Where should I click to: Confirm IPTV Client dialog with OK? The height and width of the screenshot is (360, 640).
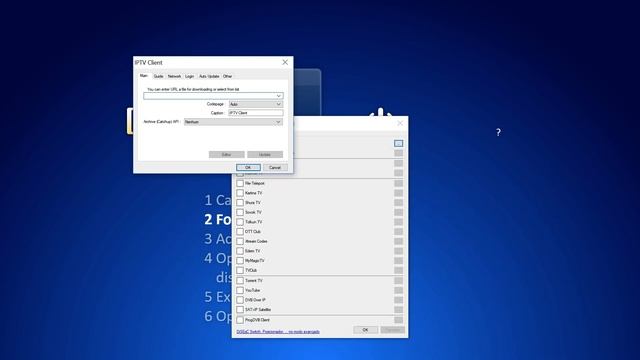coord(248,168)
